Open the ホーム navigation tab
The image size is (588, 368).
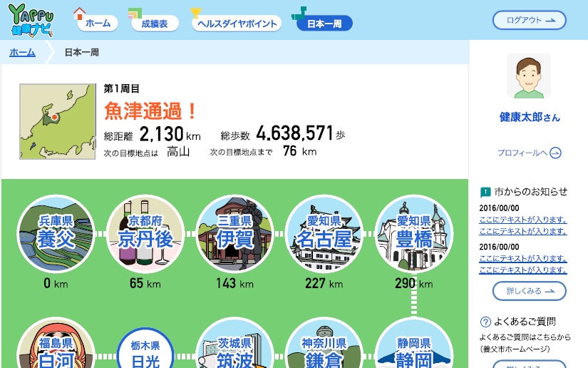(x=98, y=24)
